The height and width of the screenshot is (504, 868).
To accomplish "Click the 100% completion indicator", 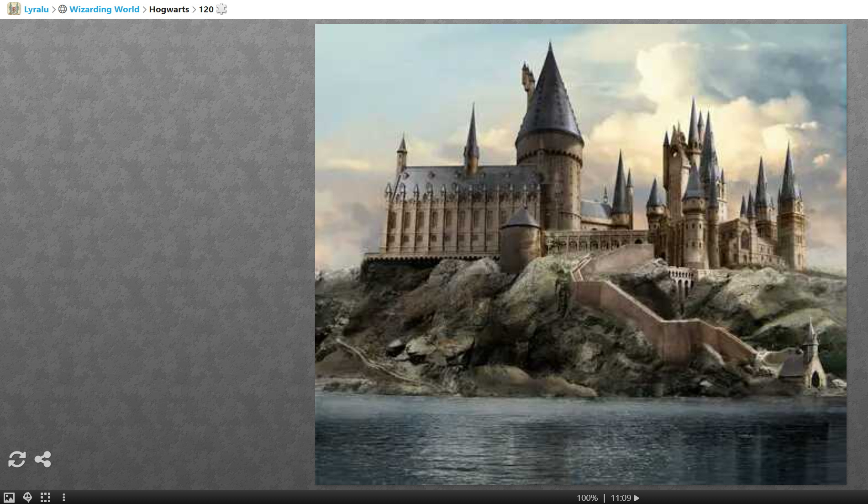I will [x=587, y=498].
